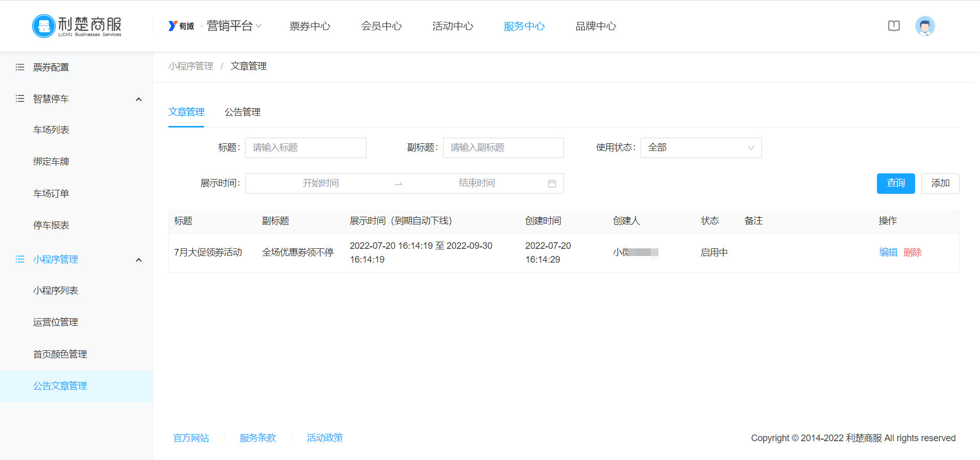This screenshot has width=980, height=460.
Task: Click the 结束时间 date field
Action: (477, 183)
